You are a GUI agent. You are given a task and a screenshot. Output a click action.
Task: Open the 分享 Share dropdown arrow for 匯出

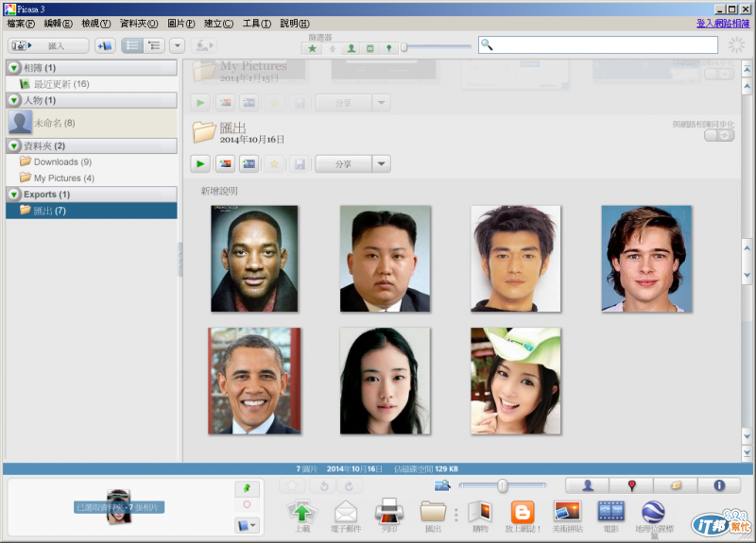(382, 163)
